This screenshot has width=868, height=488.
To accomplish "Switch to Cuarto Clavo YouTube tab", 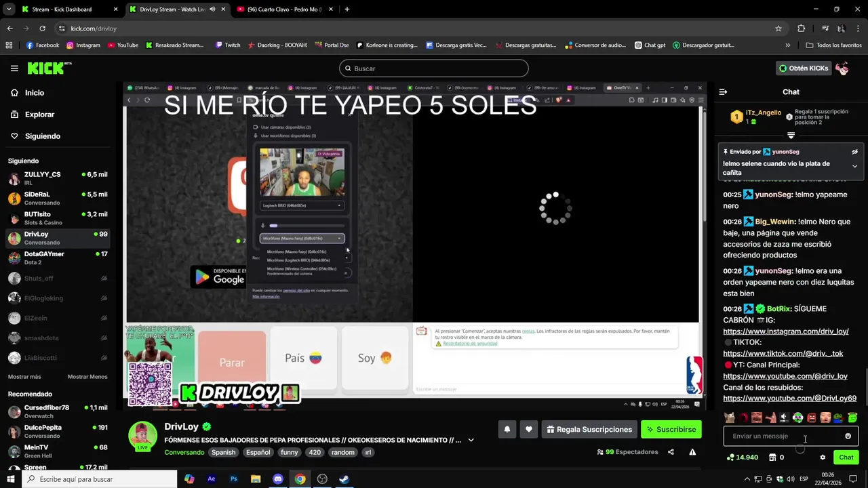I will [283, 9].
